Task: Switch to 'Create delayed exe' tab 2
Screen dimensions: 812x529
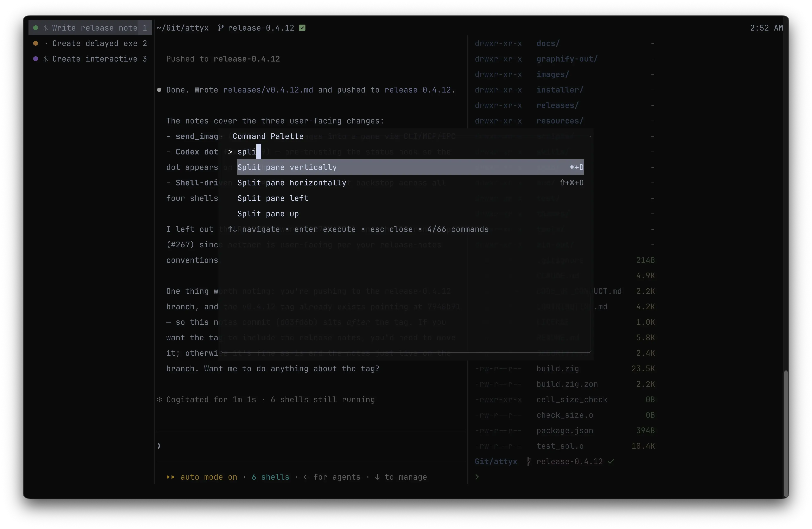Action: tap(90, 43)
